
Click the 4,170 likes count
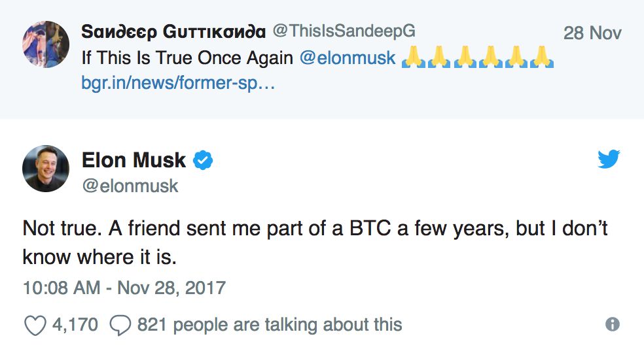(75, 324)
